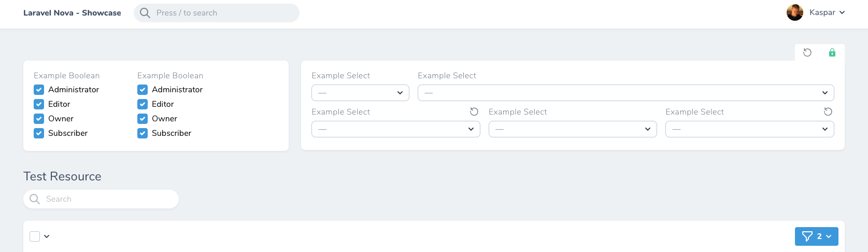Viewport: 868px width, 252px height.
Task: Reset the last Example Select filter
Action: [x=828, y=111]
